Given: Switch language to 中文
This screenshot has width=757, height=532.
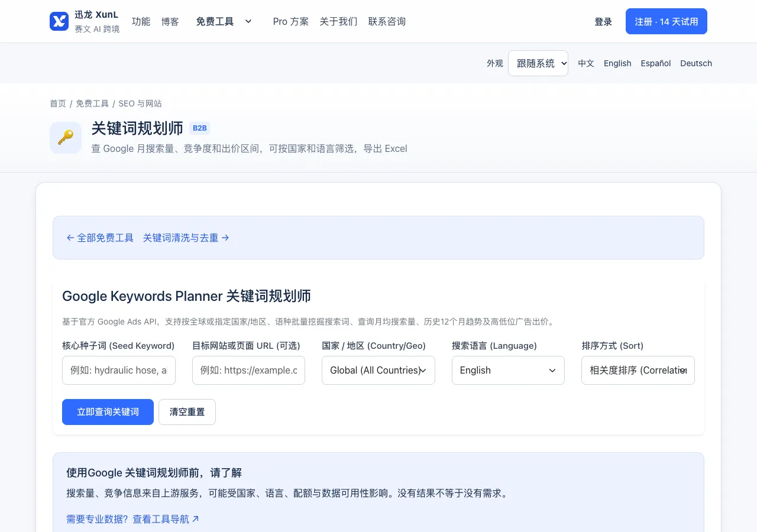Looking at the screenshot, I should click(586, 63).
